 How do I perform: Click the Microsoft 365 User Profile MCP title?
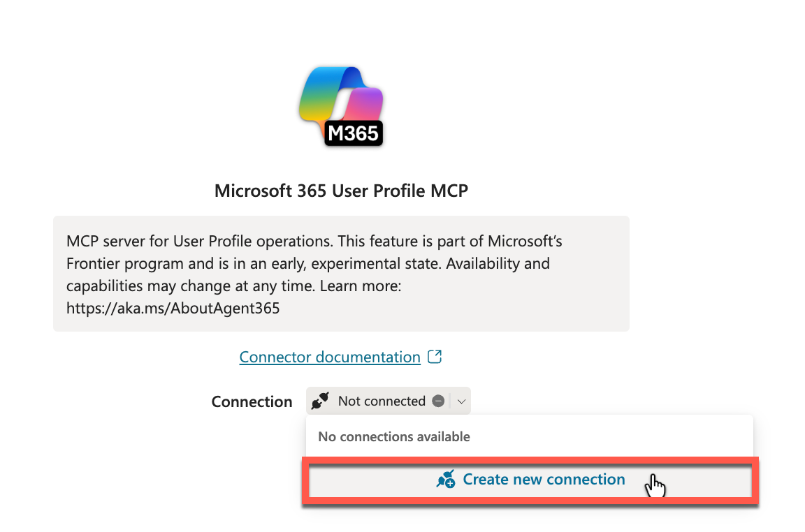pyautogui.click(x=341, y=191)
